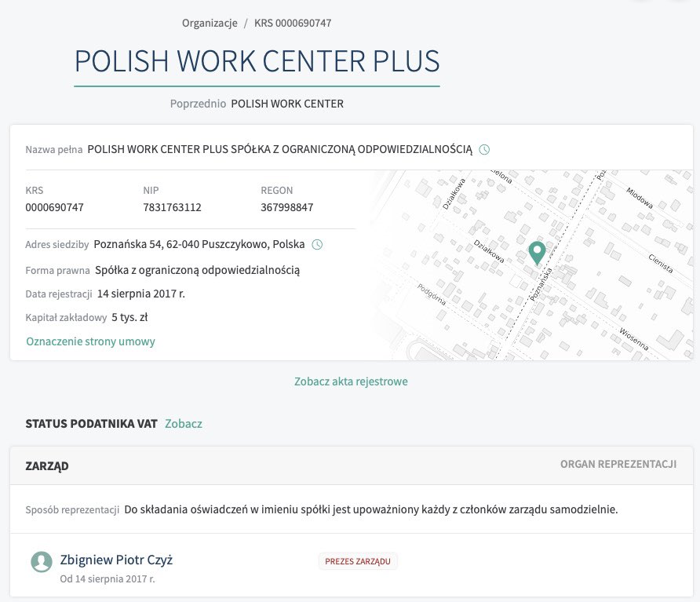Open name history clock icon beside Nazwa pełna

484,150
